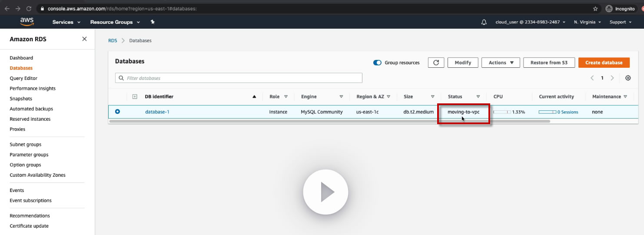Image resolution: width=644 pixels, height=235 pixels.
Task: Close the Amazon RDS sidebar panel
Action: 84,39
